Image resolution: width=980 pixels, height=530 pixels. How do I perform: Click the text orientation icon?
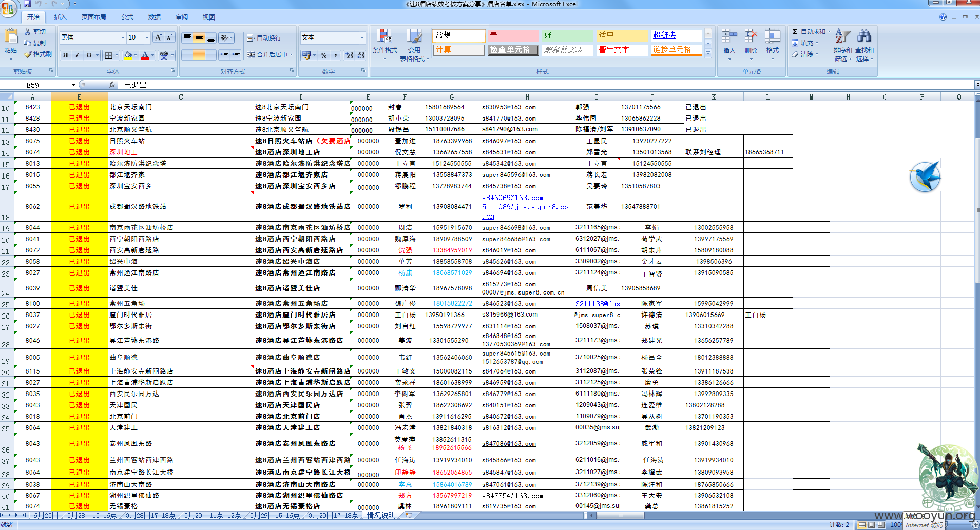[x=224, y=38]
